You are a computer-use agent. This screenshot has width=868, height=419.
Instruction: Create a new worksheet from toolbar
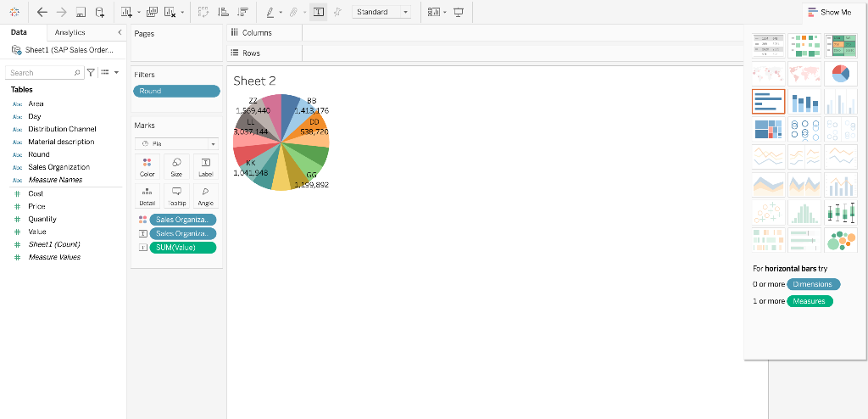(x=127, y=12)
